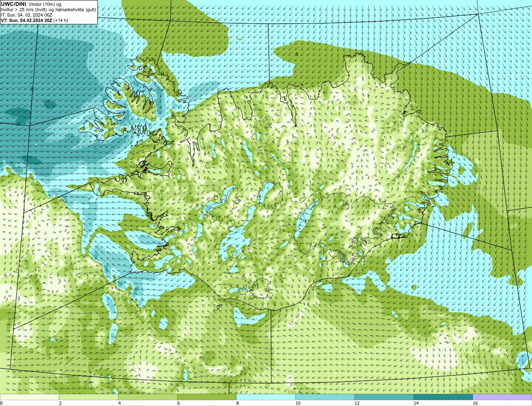This screenshot has width=532, height=406.
Task: Click the 8–10 m/s light cyan legend segment
Action: pos(266,397)
